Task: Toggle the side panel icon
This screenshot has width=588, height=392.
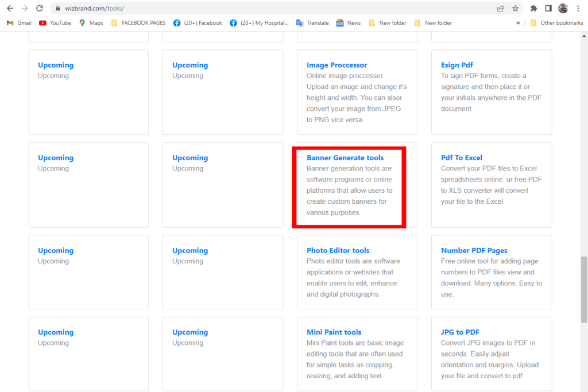Action: (548, 9)
